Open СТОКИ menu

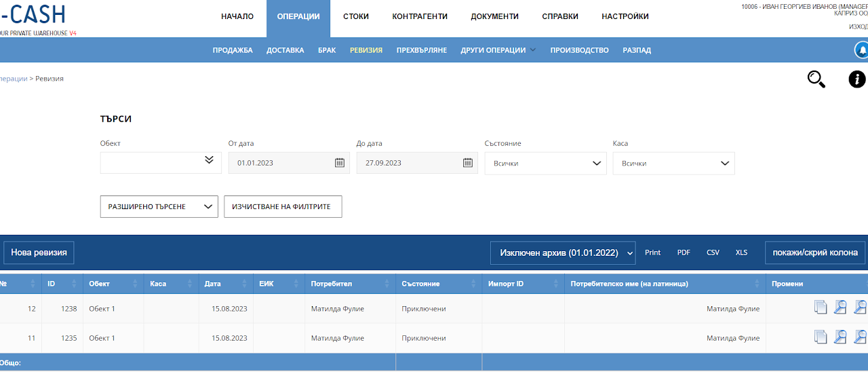pyautogui.click(x=356, y=16)
